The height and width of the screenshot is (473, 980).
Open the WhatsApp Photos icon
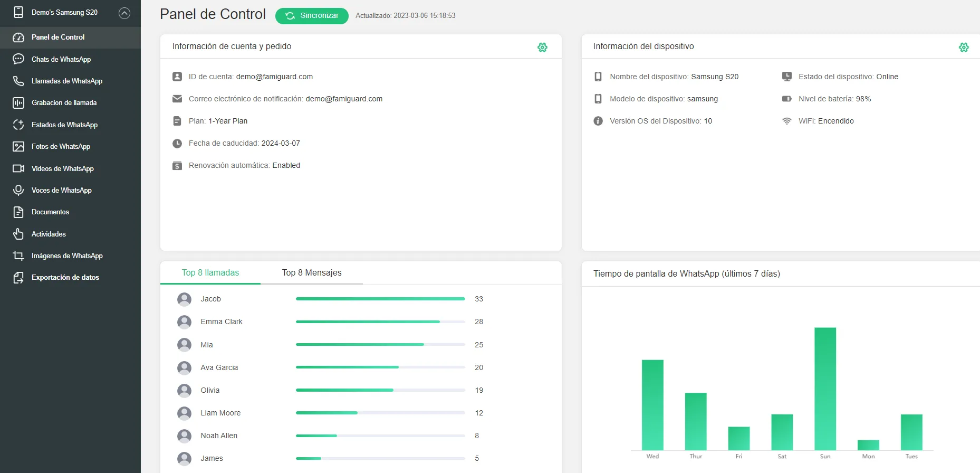pyautogui.click(x=18, y=147)
